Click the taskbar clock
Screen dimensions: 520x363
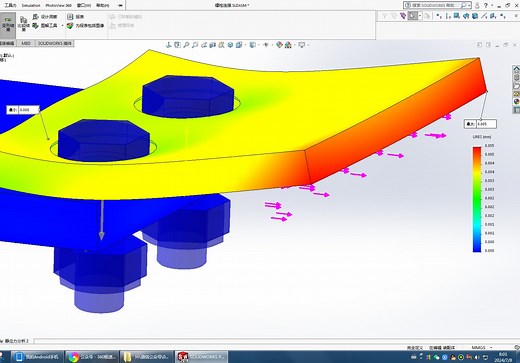click(503, 357)
